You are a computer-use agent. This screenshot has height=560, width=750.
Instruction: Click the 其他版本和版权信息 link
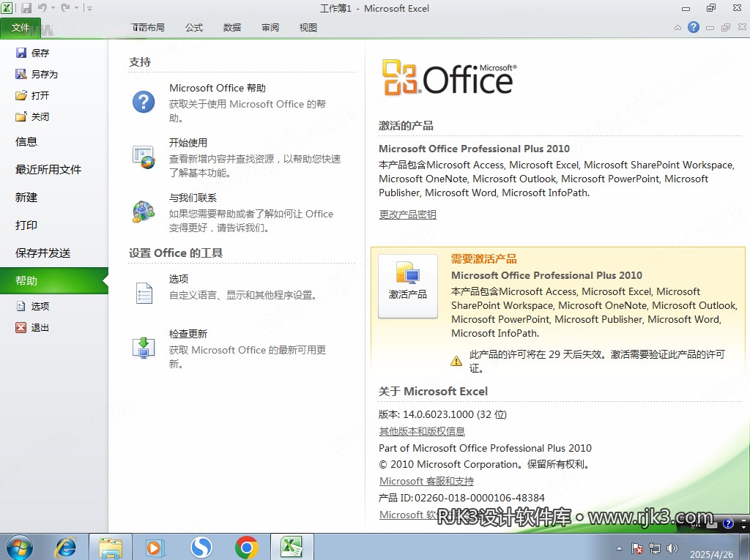(x=422, y=431)
